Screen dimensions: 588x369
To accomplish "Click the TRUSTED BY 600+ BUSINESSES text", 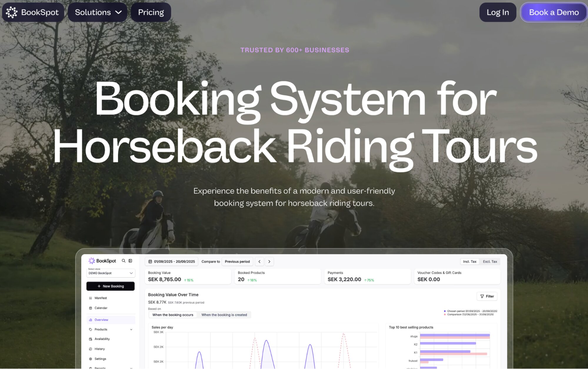I will (295, 50).
